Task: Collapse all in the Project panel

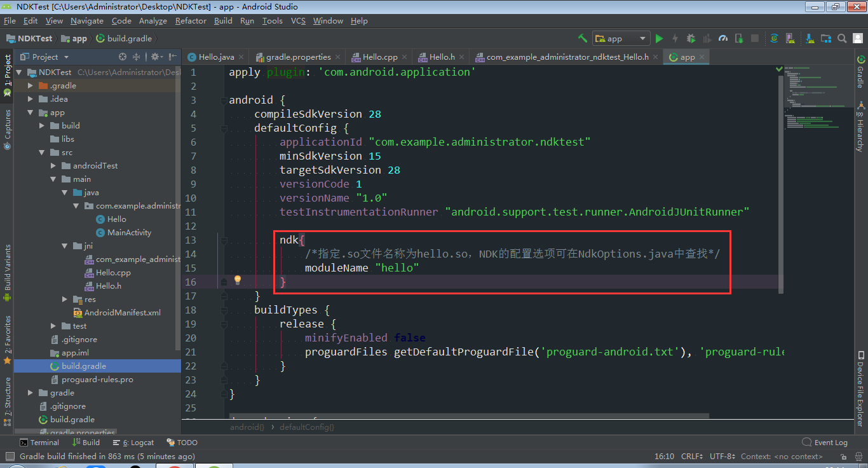Action: pos(136,57)
